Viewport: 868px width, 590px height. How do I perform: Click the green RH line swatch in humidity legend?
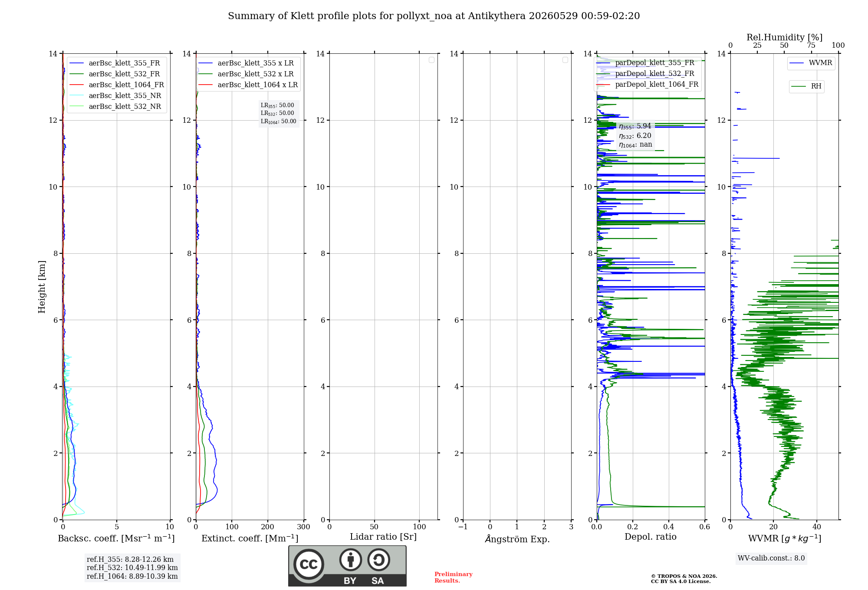[x=799, y=86]
